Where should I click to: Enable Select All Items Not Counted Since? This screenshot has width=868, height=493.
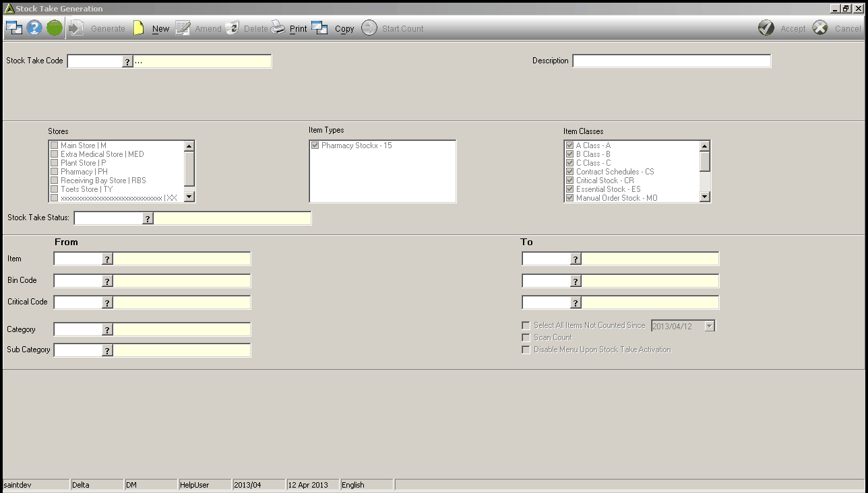(526, 325)
